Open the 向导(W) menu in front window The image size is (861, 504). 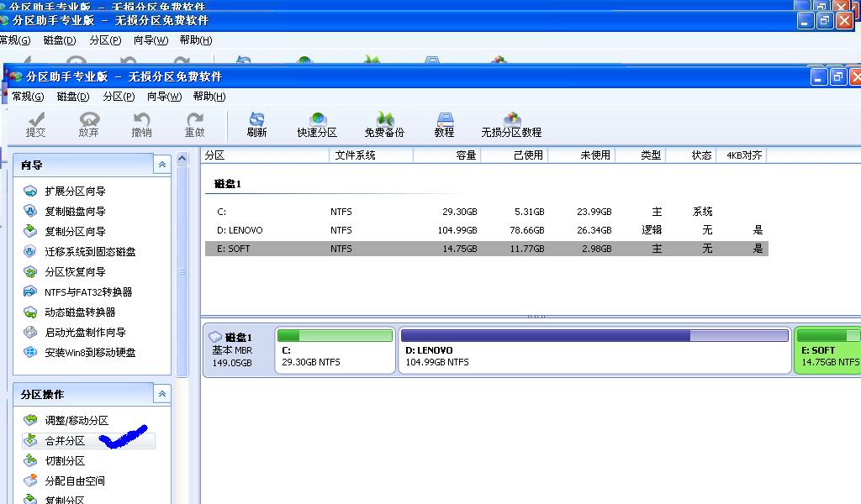[164, 97]
